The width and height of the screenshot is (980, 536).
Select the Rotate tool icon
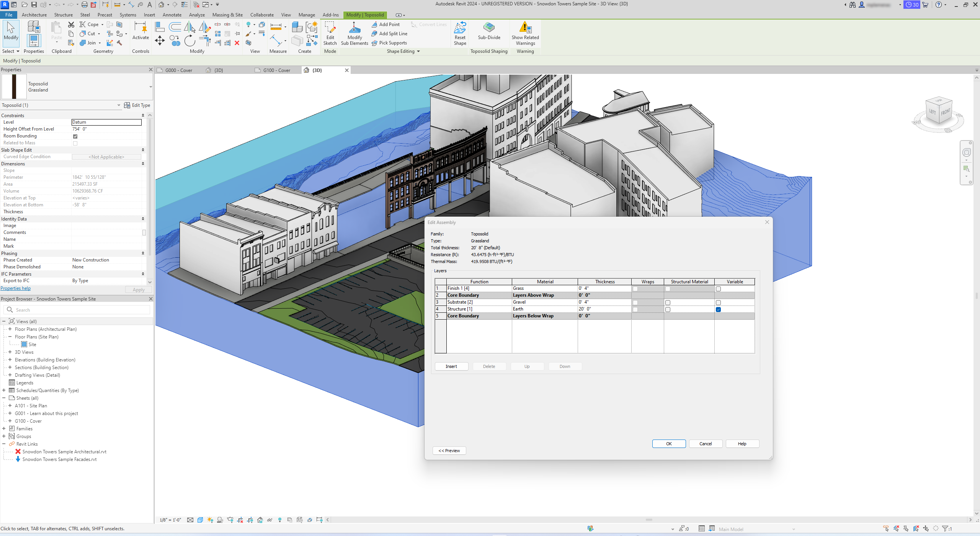point(189,41)
